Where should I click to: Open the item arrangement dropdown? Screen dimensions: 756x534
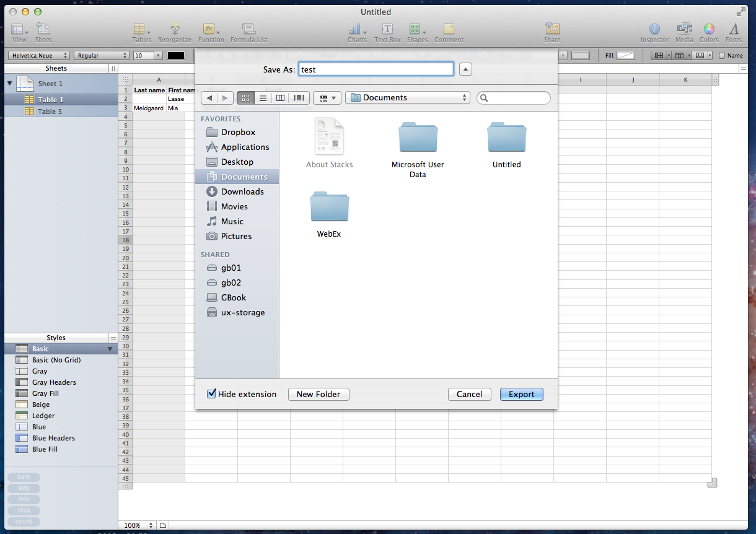(327, 98)
